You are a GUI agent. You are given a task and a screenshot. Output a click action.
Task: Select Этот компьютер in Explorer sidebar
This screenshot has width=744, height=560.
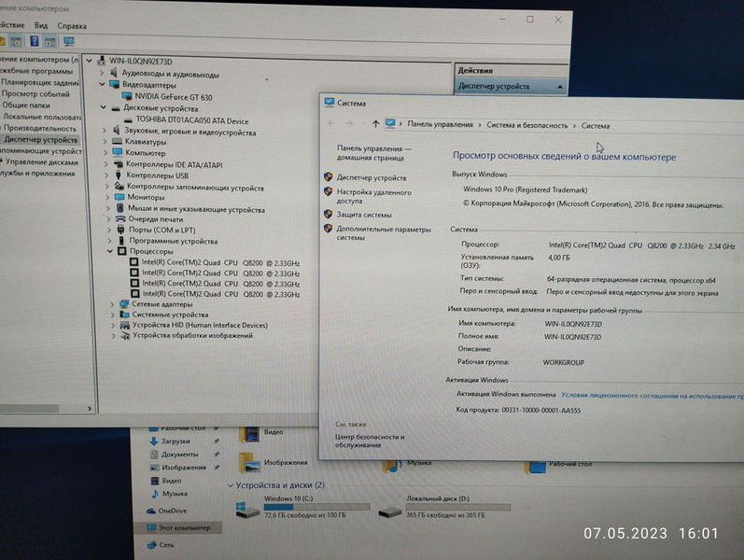pos(183,527)
